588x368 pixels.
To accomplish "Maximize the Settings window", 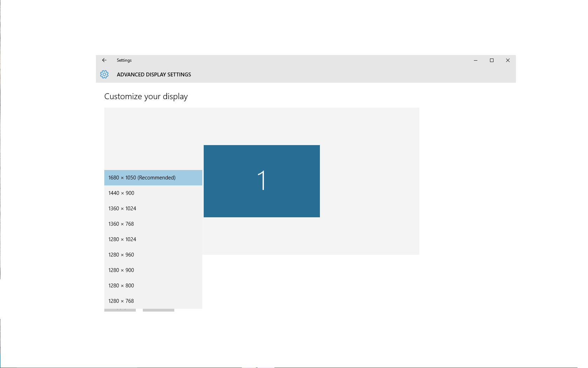I will click(492, 60).
